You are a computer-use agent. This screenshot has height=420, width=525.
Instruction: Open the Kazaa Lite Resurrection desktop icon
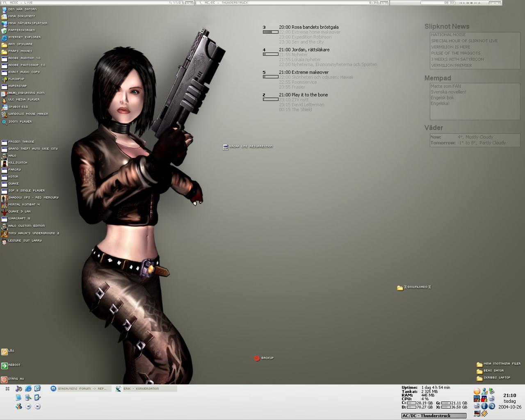pyautogui.click(x=248, y=146)
